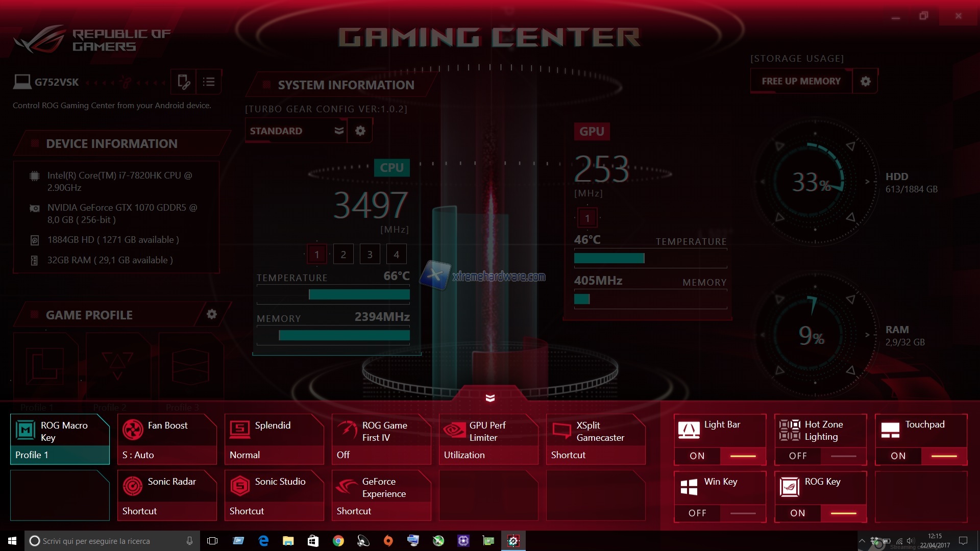Open the STANDARD turbo gear dropdown
Viewport: 980px width, 551px height.
338,131
